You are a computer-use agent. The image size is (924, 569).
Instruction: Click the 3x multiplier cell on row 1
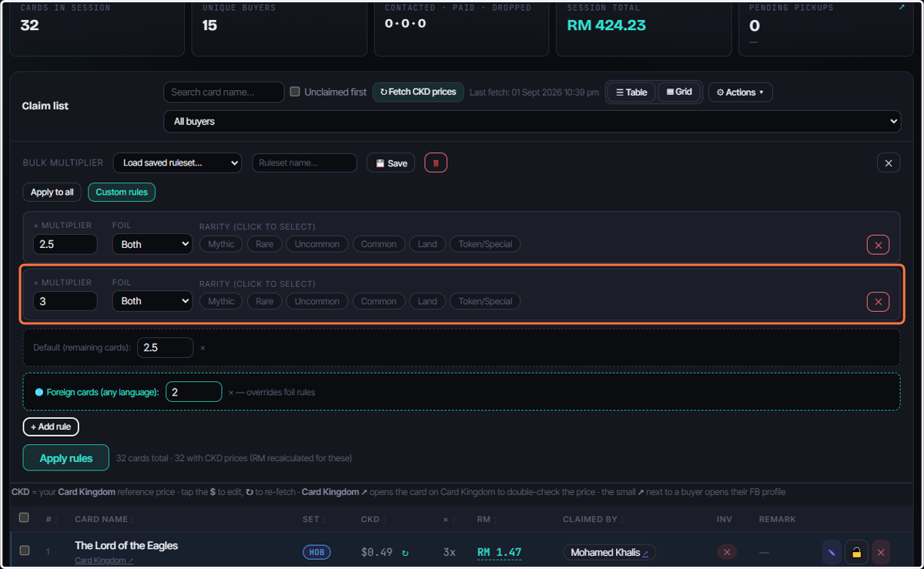click(449, 552)
